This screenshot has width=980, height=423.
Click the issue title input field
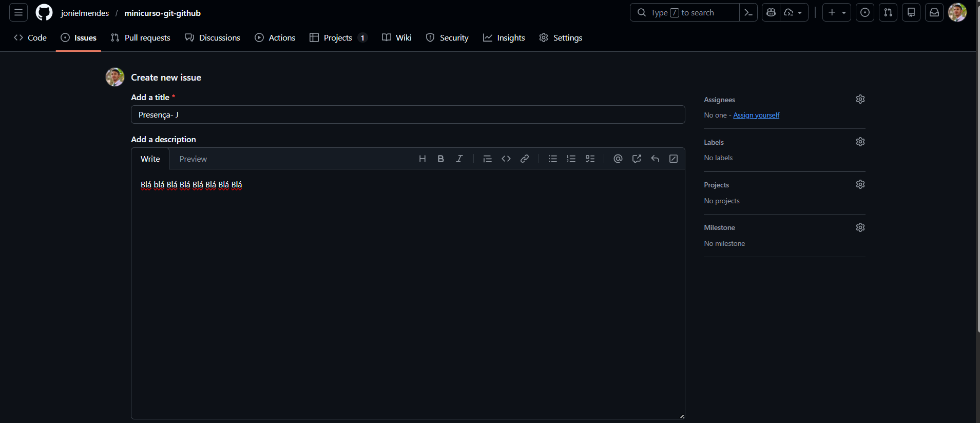click(x=408, y=115)
